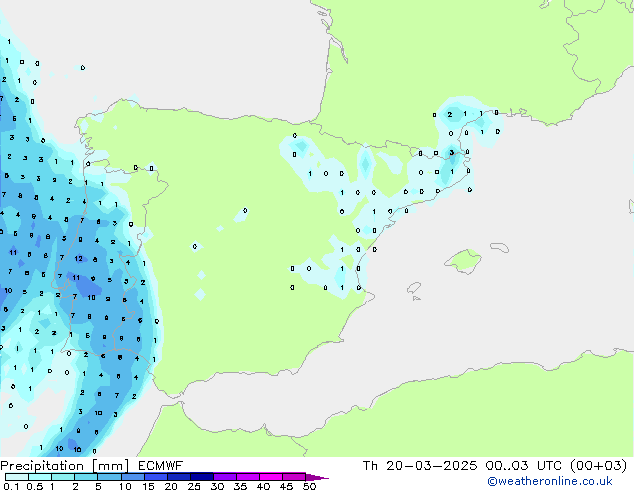634x490 pixels.
Task: Click the 25–30 mm navy legend swatch
Action: pos(201,477)
